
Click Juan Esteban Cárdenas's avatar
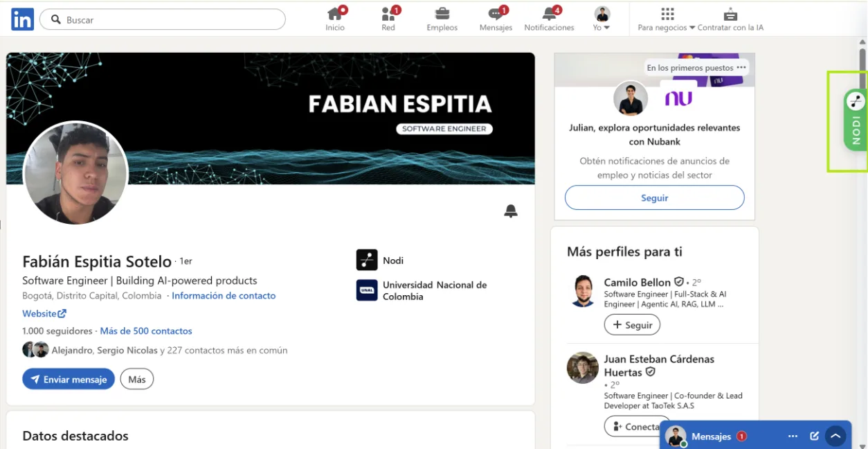click(x=583, y=368)
